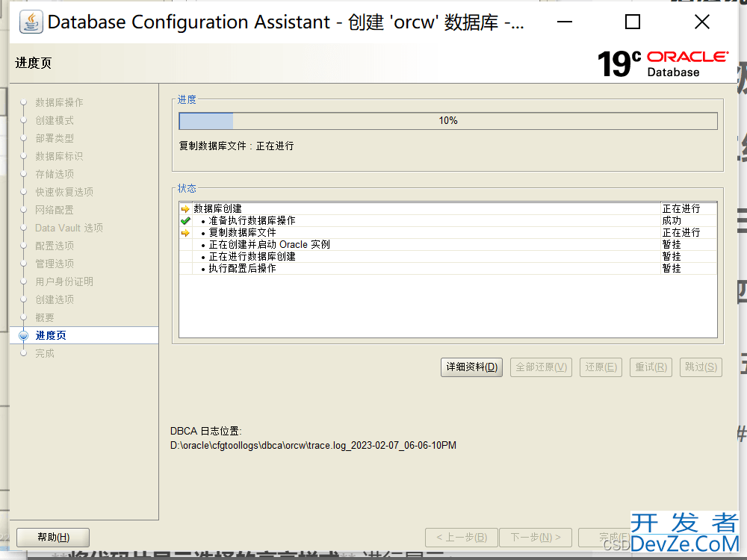
Task: Select 完成 step in sidebar
Action: click(x=44, y=354)
